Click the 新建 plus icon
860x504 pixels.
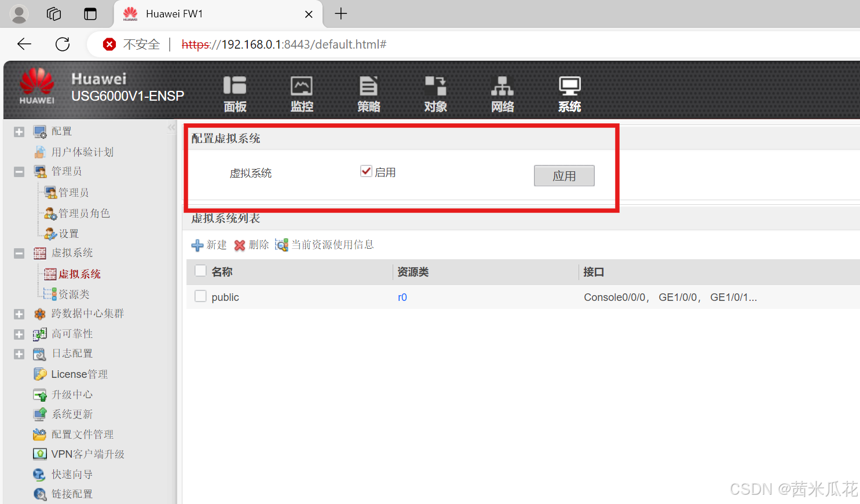pos(197,245)
